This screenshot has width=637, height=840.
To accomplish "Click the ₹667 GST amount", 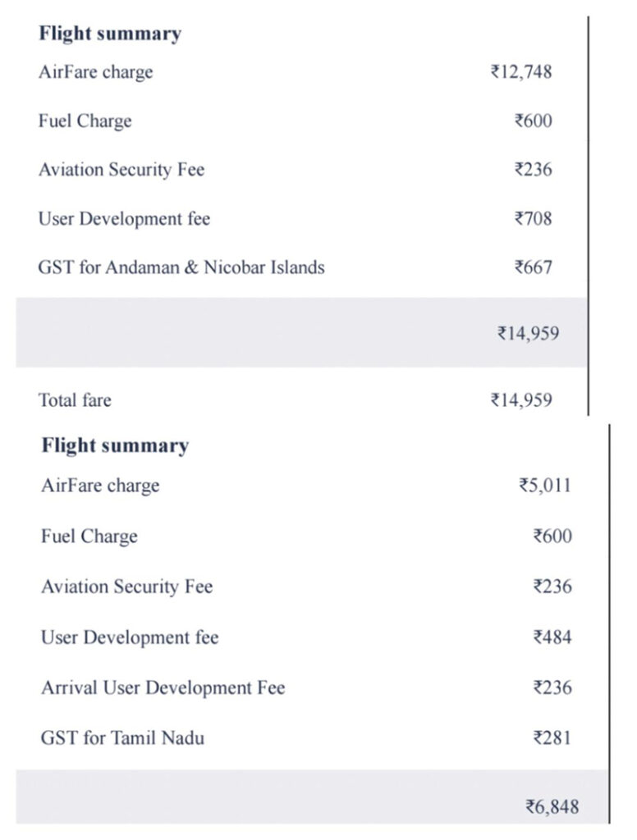I will pyautogui.click(x=533, y=267).
